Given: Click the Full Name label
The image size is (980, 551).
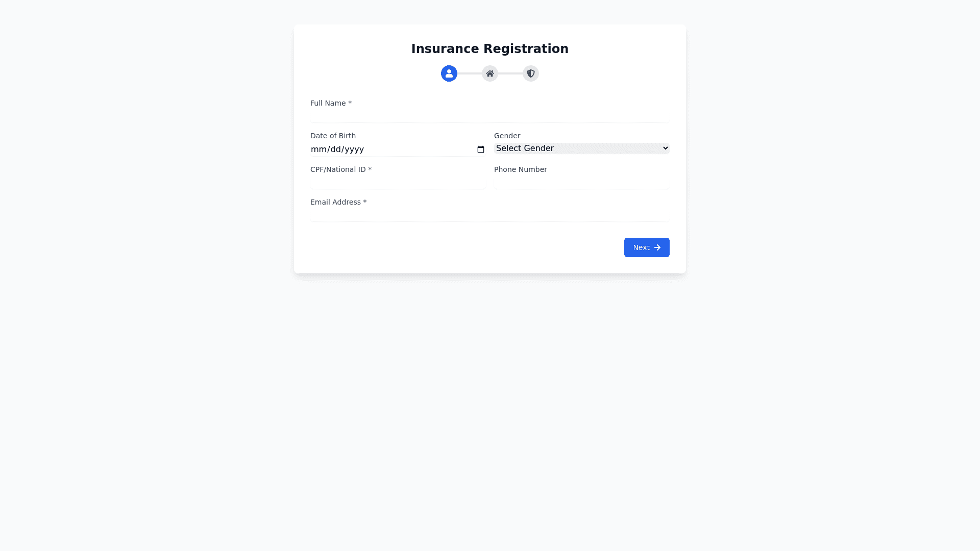Looking at the screenshot, I should (x=331, y=103).
